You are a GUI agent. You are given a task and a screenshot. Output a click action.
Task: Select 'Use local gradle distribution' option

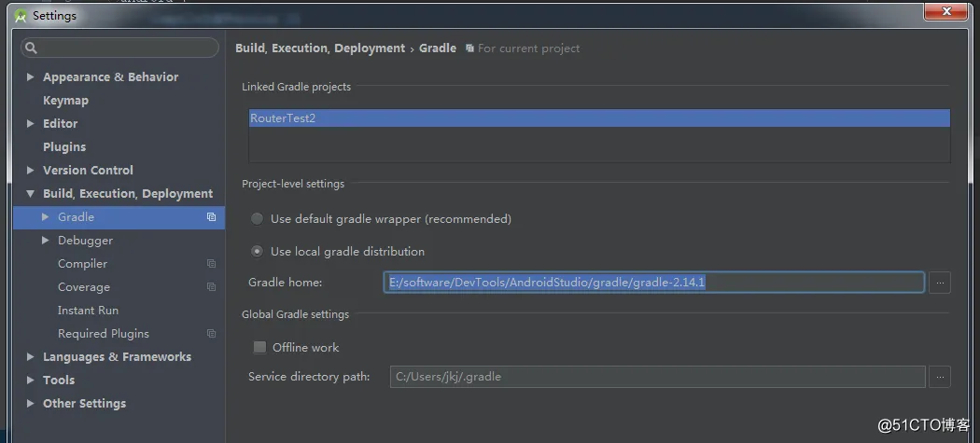pos(258,252)
